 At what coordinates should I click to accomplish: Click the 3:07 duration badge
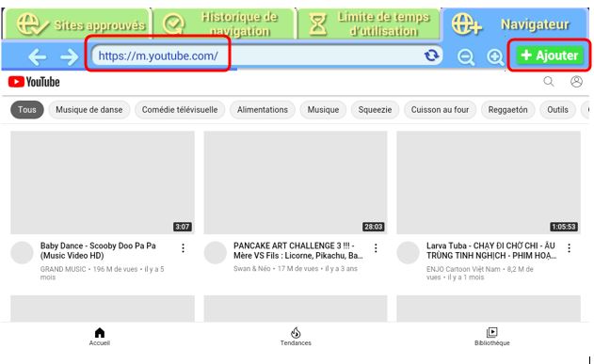[183, 227]
